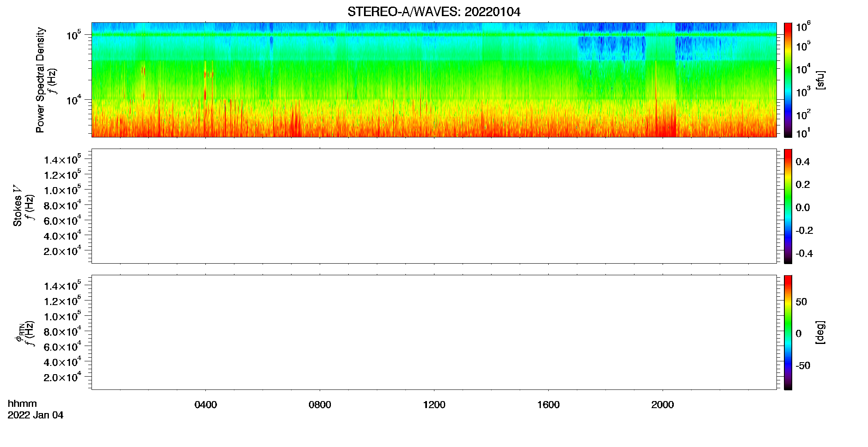The height and width of the screenshot is (447, 868).
Task: Click the 0800 time axis label
Action: click(320, 405)
